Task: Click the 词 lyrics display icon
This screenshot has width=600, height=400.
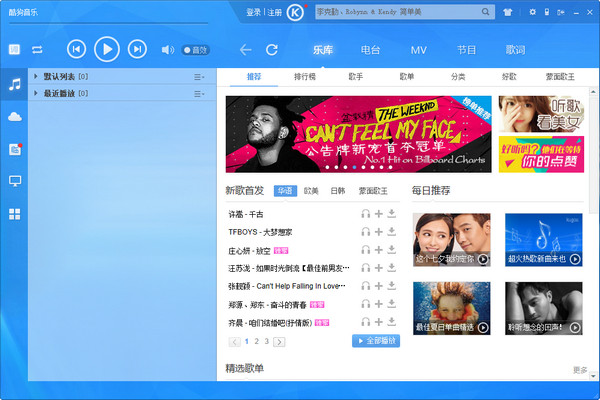Action: point(15,49)
